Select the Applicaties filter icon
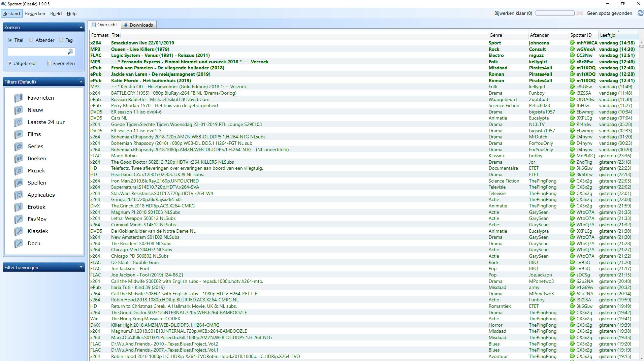The image size is (644, 361). pyautogui.click(x=19, y=195)
